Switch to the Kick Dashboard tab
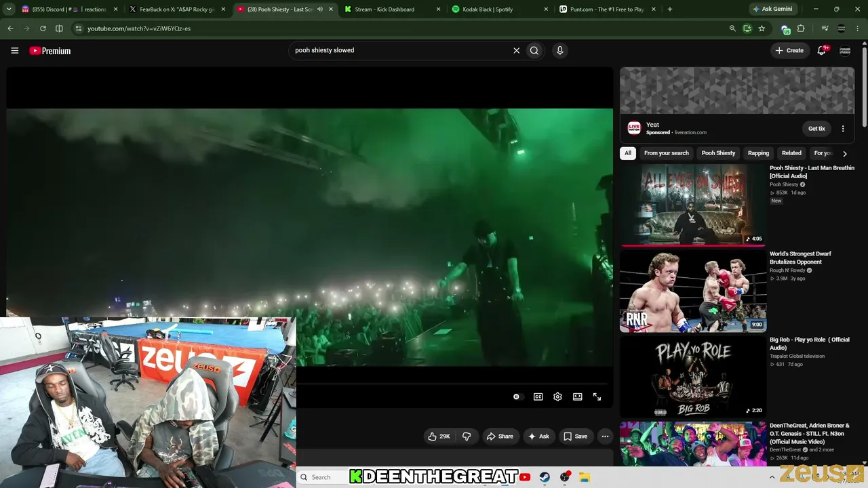Image resolution: width=868 pixels, height=488 pixels. 393,9
